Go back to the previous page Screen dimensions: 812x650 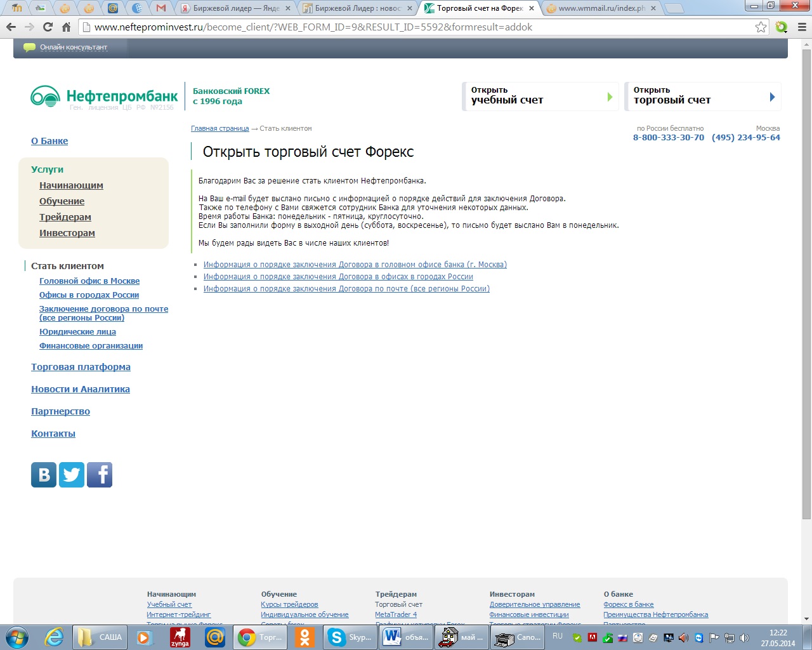tap(11, 27)
